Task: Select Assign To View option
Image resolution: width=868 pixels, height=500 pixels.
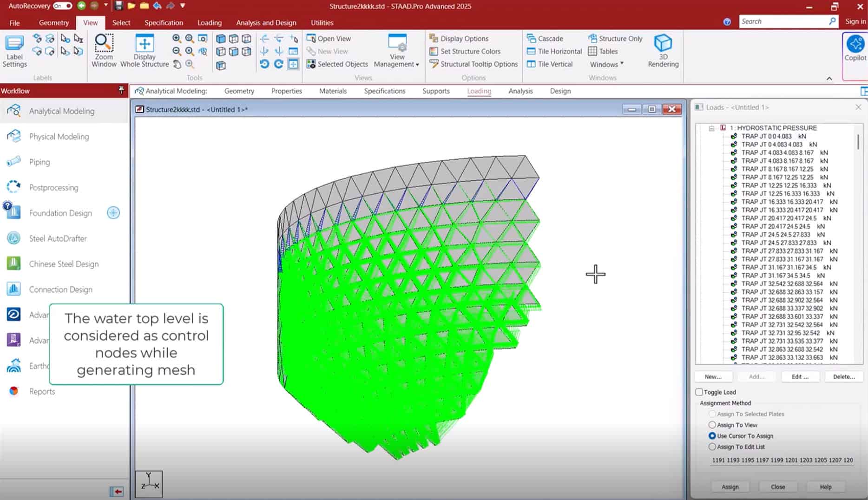Action: coord(712,425)
